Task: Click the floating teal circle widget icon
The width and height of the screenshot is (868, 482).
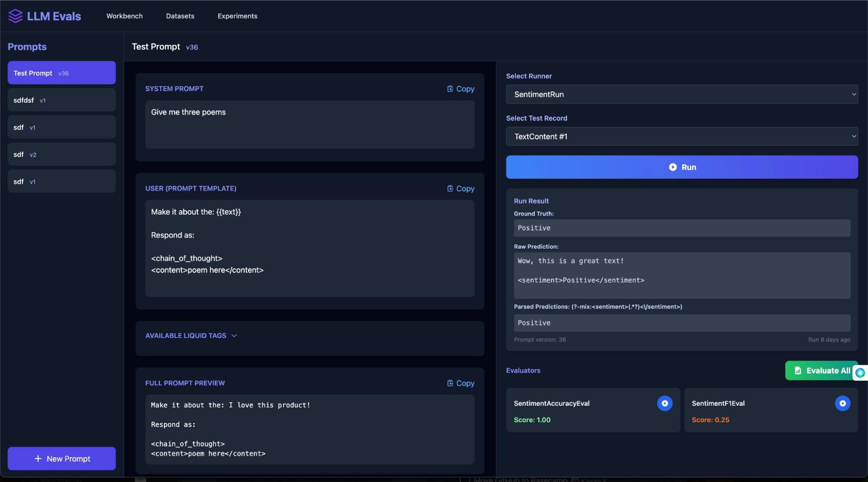Action: 860,373
